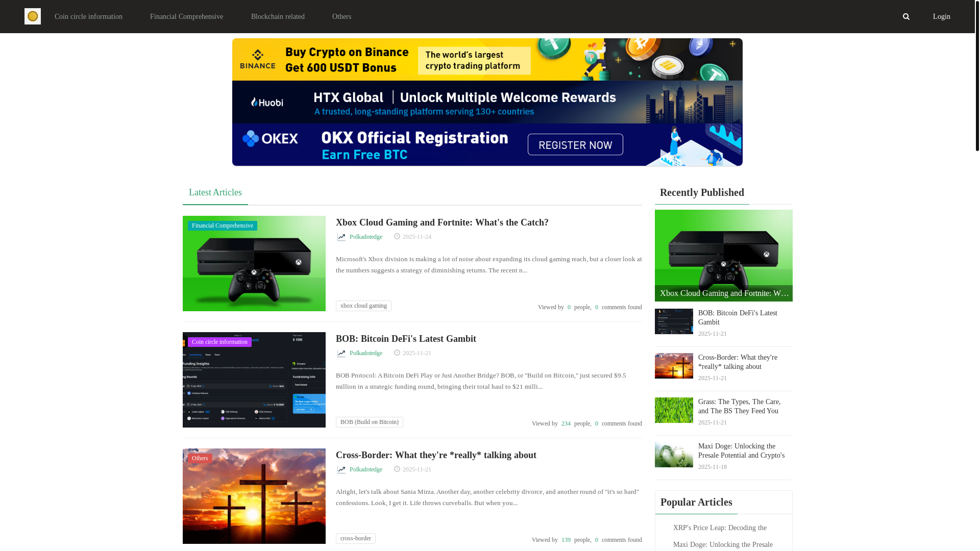The image size is (980, 551).
Task: Open popular Maxi Doge: Unlocking the Presale link
Action: [x=723, y=545]
